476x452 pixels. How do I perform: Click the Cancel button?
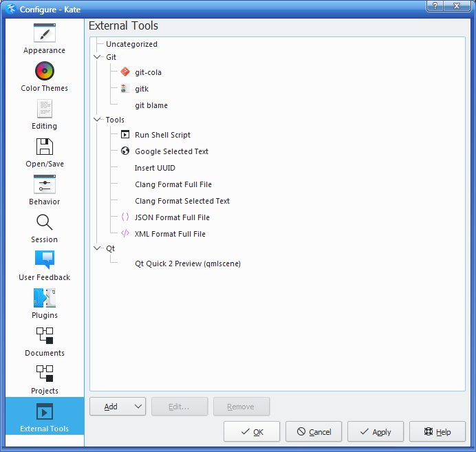314,431
